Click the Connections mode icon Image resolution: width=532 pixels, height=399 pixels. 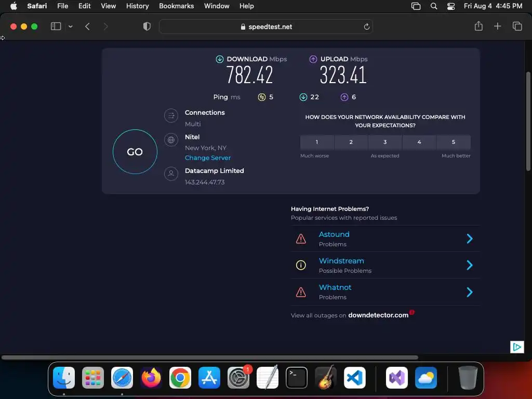(171, 116)
